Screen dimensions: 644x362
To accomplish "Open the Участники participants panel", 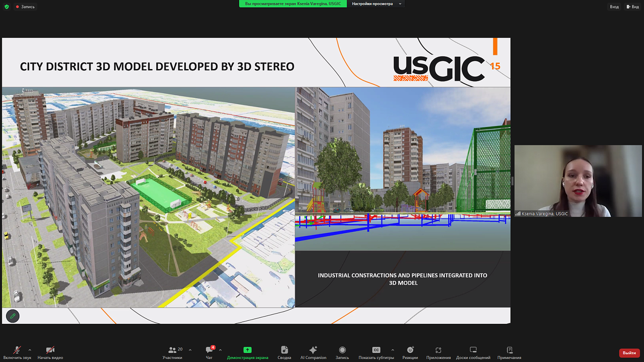I will coord(173,353).
